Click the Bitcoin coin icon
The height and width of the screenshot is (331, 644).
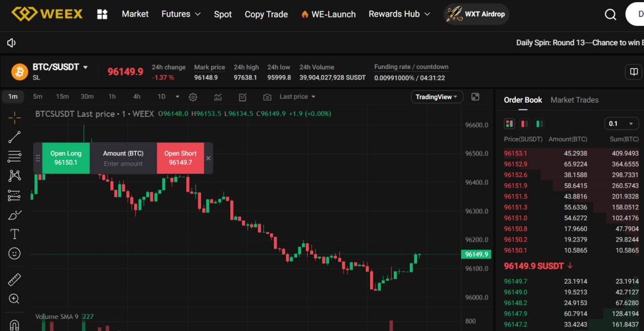pos(19,72)
